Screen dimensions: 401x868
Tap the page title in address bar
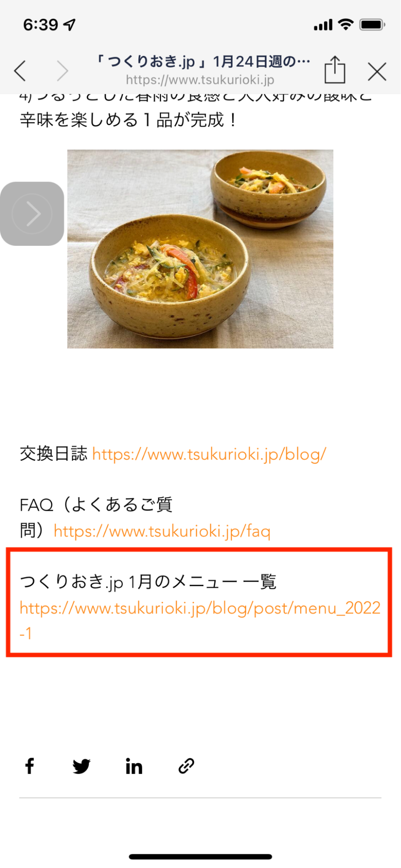203,62
